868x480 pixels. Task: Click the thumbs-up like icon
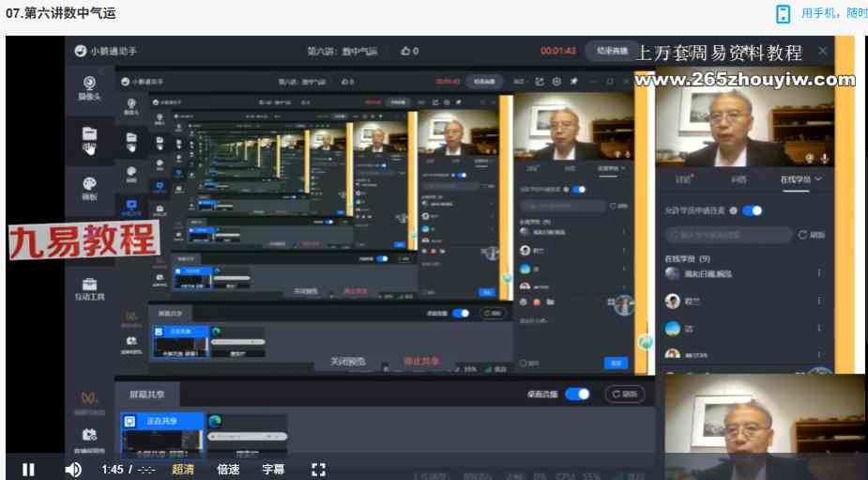pyautogui.click(x=405, y=51)
